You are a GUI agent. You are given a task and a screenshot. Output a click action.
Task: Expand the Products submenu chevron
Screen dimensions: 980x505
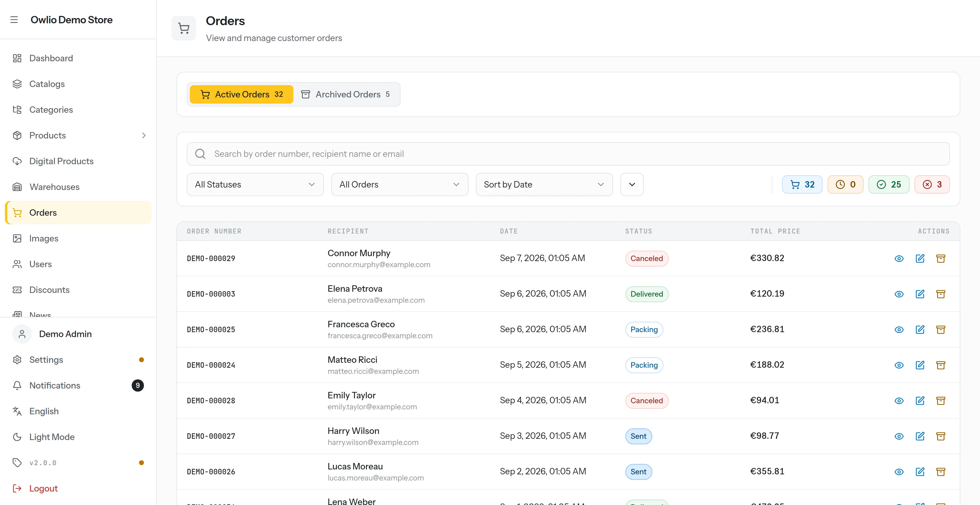[x=144, y=135]
